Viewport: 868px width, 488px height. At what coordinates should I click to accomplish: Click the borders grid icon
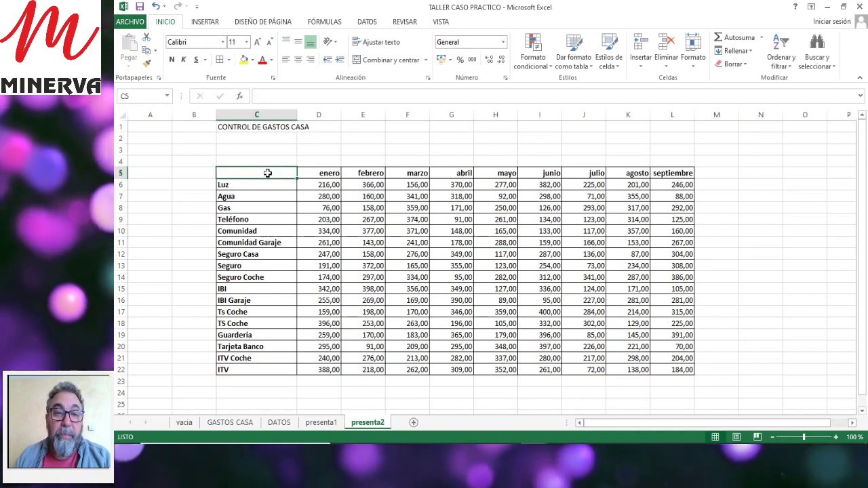coord(219,60)
